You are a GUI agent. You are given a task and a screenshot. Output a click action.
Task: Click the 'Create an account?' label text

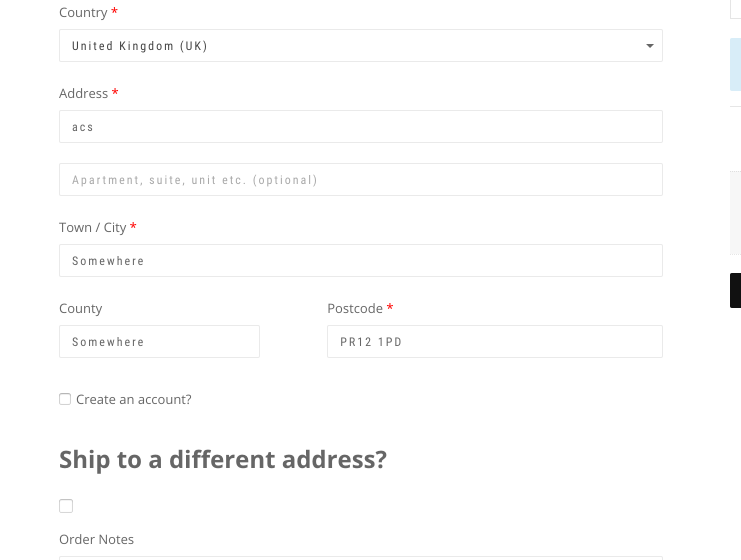(134, 400)
